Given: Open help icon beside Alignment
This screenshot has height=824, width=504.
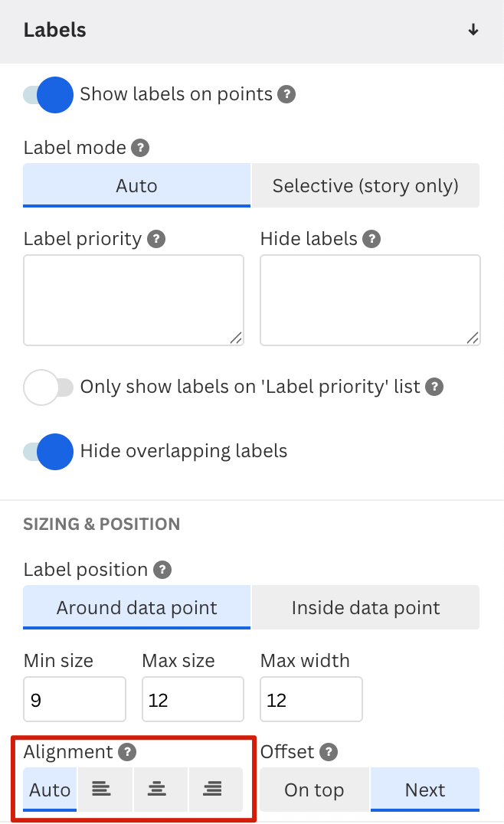Looking at the screenshot, I should (x=127, y=752).
